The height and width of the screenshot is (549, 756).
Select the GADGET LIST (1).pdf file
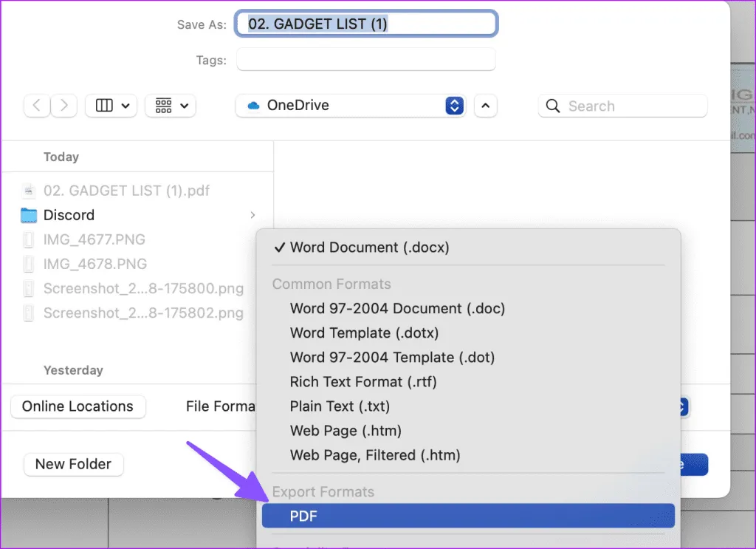[126, 191]
